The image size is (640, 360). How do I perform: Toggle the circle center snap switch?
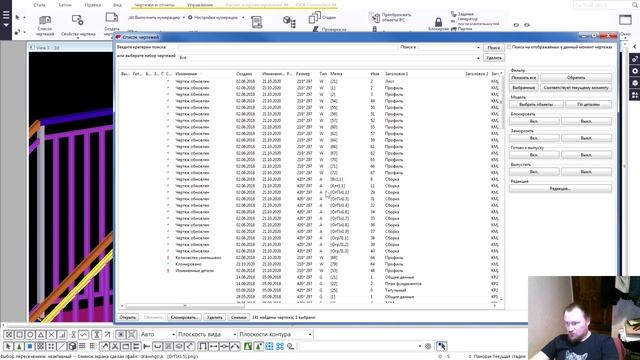click(30, 335)
